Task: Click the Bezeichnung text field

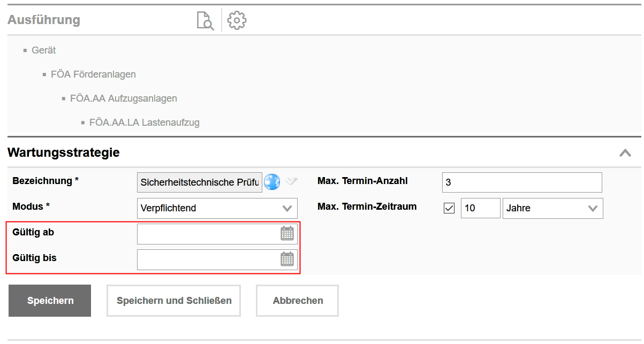Action: 200,182
